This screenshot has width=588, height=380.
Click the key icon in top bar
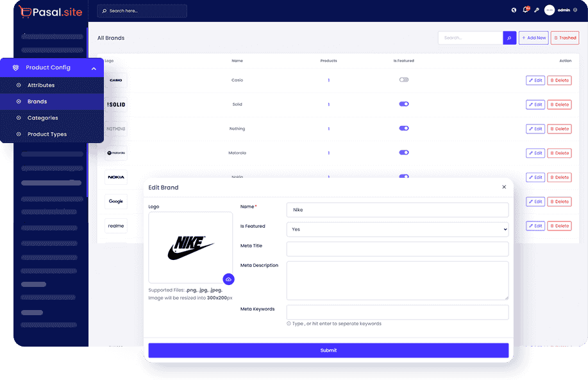tap(537, 10)
